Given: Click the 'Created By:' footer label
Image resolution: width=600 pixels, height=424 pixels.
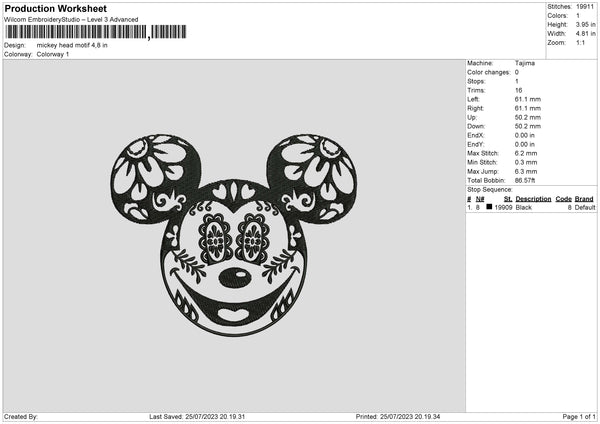Looking at the screenshot, I should pos(21,416).
